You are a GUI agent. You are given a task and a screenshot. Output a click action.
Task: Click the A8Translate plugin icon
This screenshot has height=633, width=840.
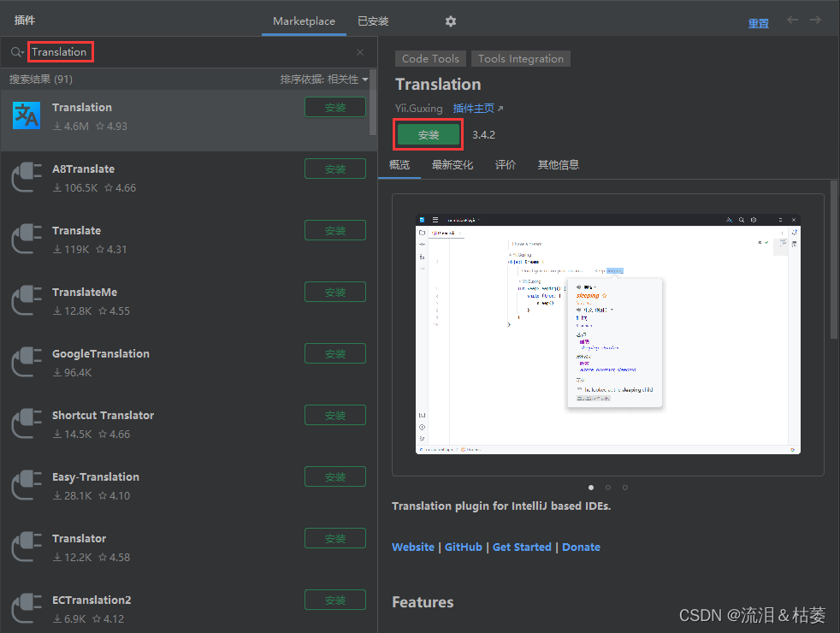click(27, 177)
